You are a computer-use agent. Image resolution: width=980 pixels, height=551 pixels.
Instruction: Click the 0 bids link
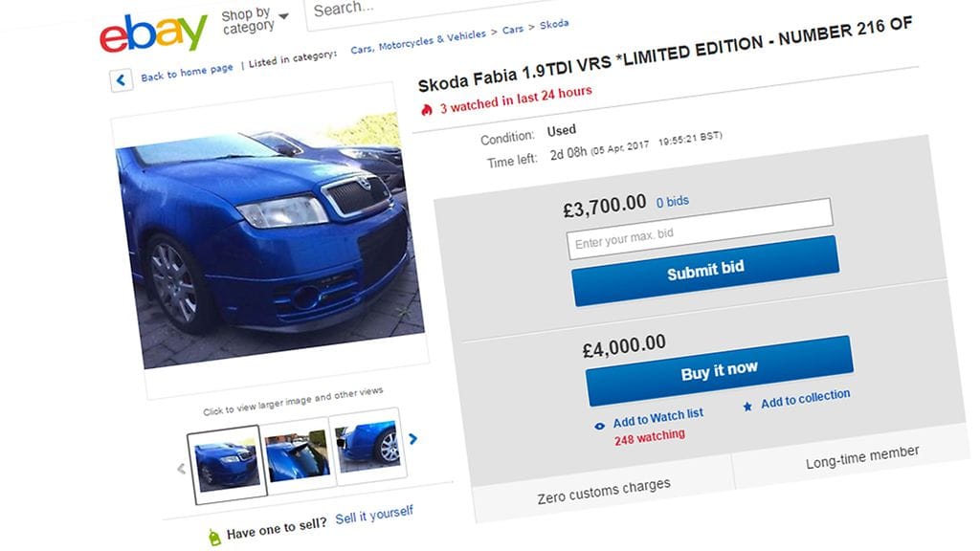pyautogui.click(x=672, y=202)
